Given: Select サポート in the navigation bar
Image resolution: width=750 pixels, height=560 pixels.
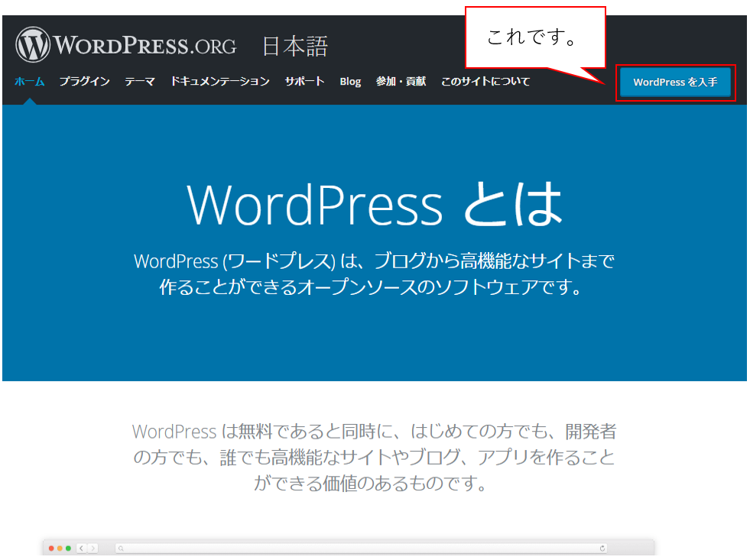Looking at the screenshot, I should pos(305,82).
